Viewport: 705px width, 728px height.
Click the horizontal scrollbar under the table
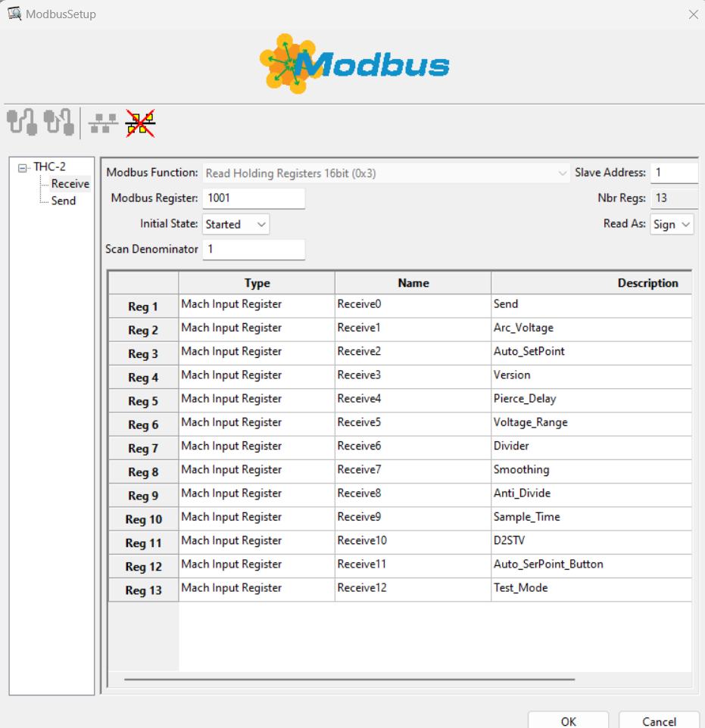pyautogui.click(x=350, y=680)
